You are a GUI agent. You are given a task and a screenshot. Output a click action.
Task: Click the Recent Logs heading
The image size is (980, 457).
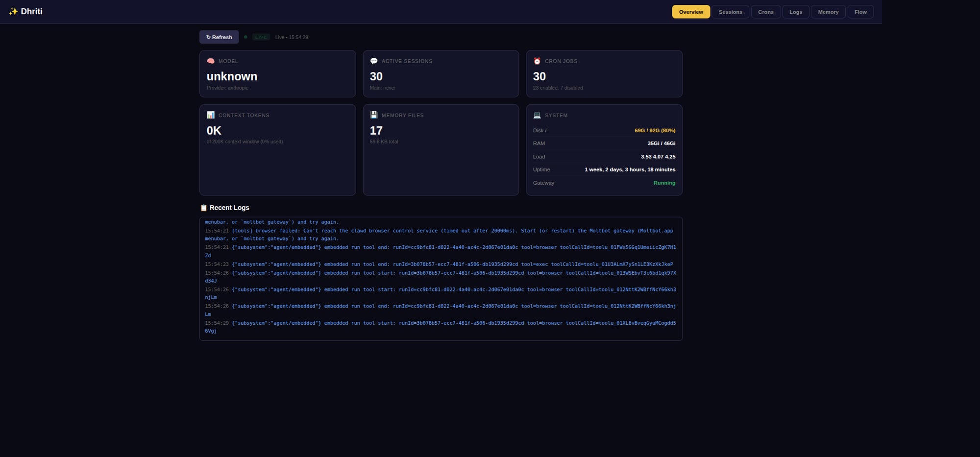(x=229, y=208)
